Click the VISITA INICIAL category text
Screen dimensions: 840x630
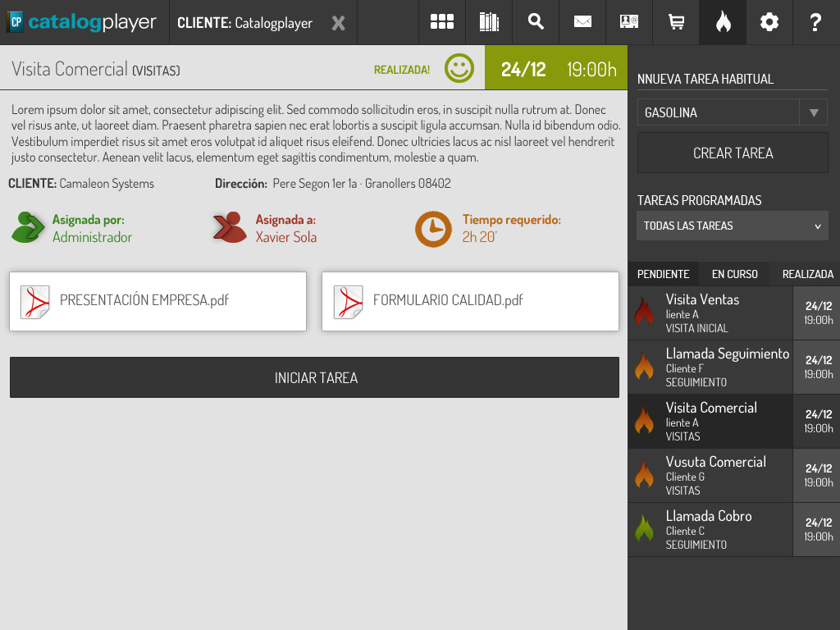[697, 328]
